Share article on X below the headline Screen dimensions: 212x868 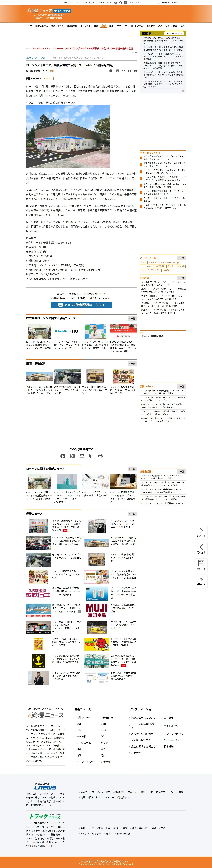[117, 71]
